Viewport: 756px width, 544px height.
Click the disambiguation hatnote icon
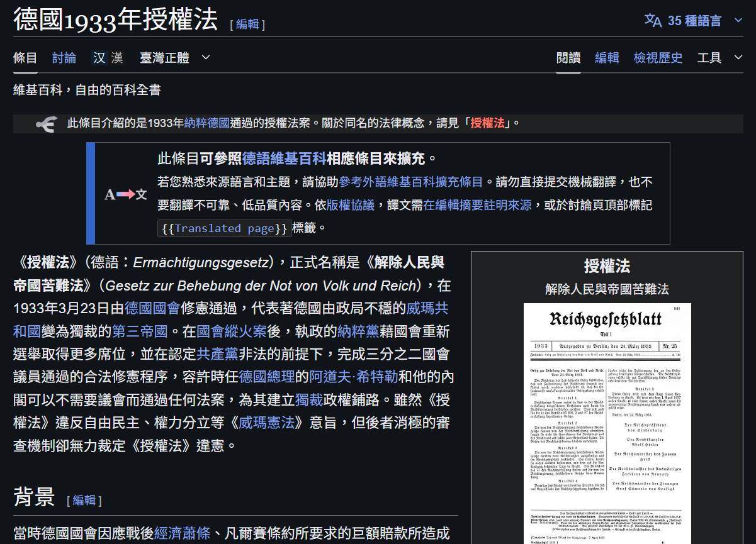coord(46,124)
